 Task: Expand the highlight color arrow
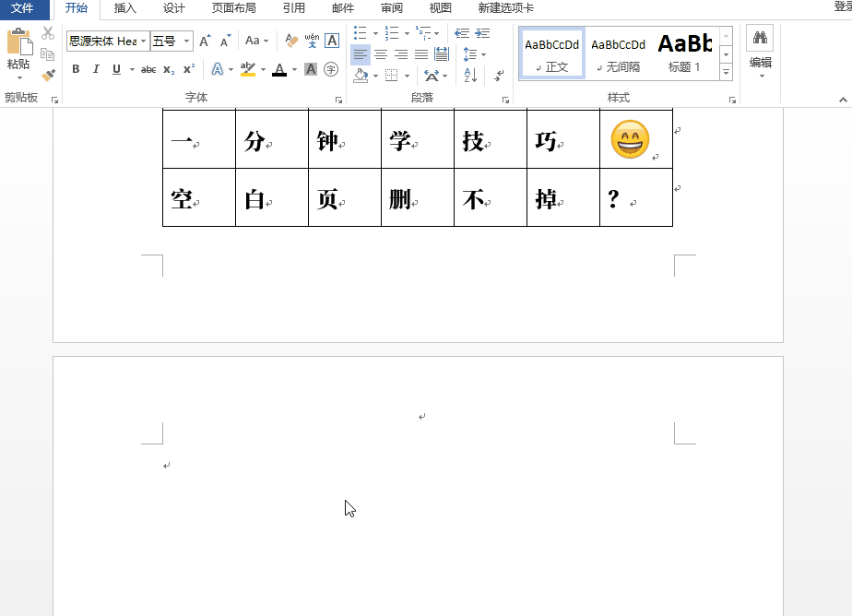pyautogui.click(x=263, y=69)
